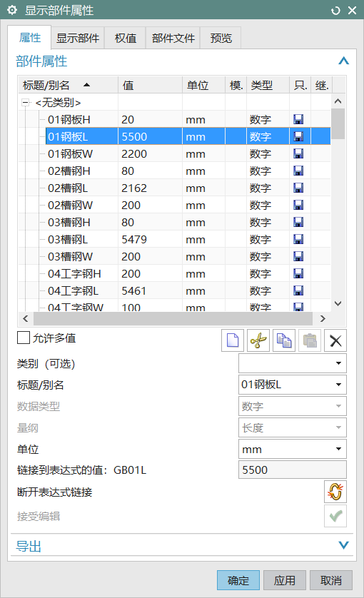Click save icon in 02槽钢W row
The width and height of the screenshot is (364, 598).
298,206
